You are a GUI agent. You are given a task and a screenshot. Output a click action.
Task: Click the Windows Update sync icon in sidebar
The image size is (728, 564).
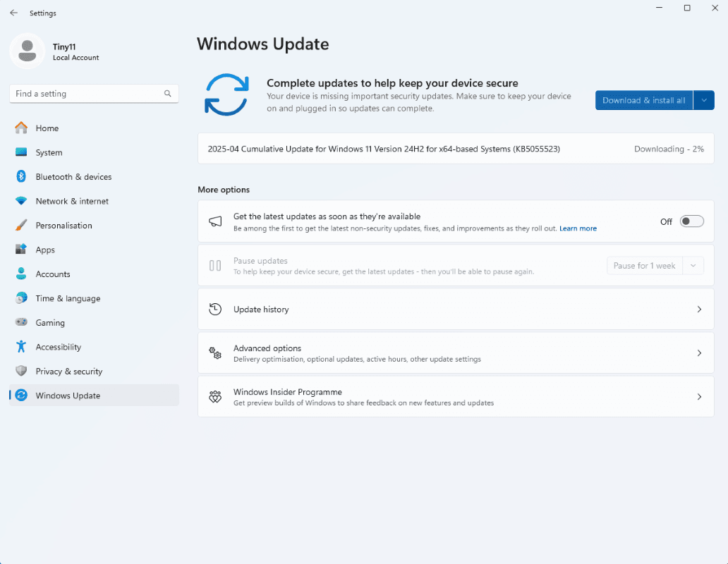coord(21,396)
